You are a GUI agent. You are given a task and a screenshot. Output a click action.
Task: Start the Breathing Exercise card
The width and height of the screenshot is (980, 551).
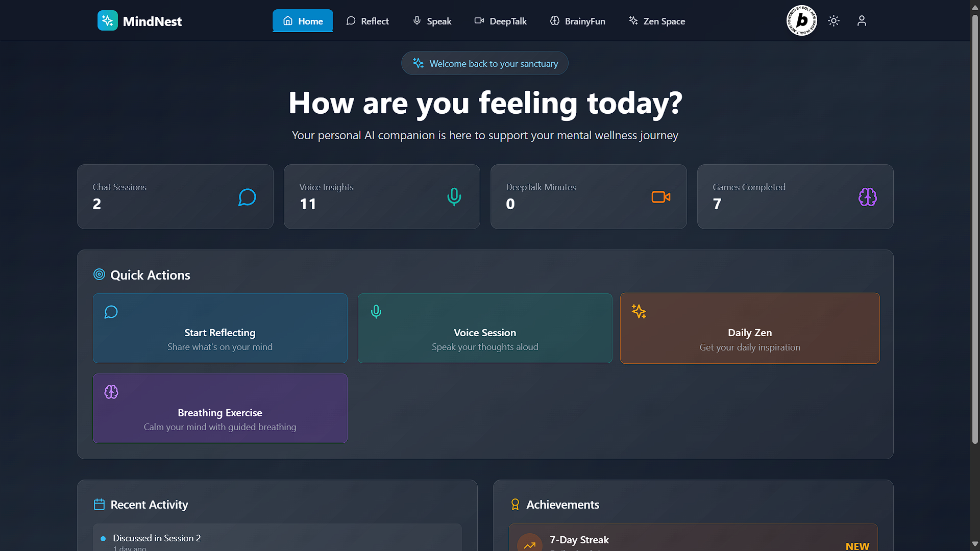pos(220,408)
